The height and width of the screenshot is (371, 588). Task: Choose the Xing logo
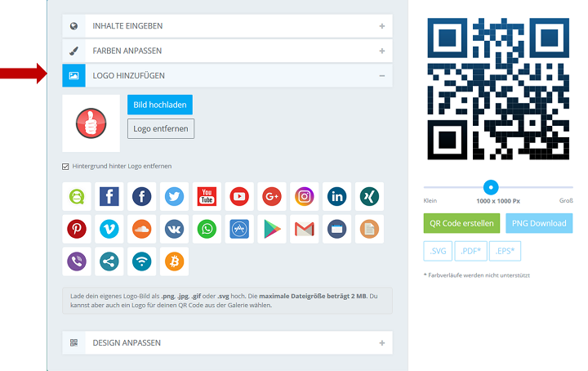369,197
